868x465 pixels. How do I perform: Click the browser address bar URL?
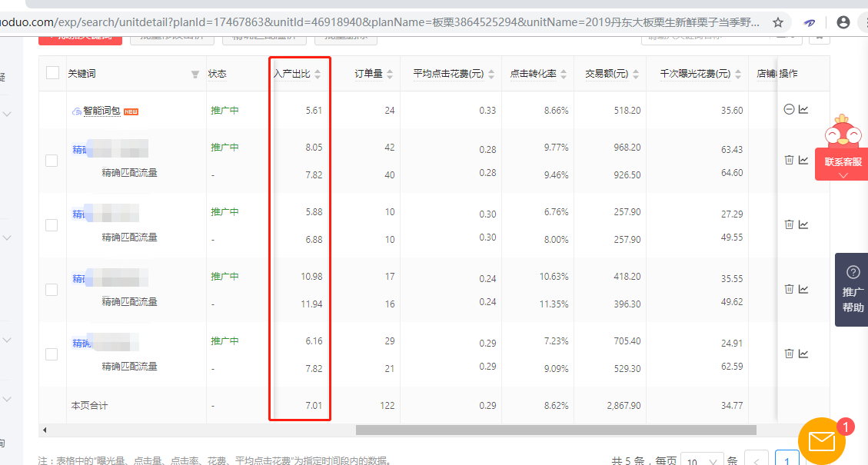click(x=379, y=23)
